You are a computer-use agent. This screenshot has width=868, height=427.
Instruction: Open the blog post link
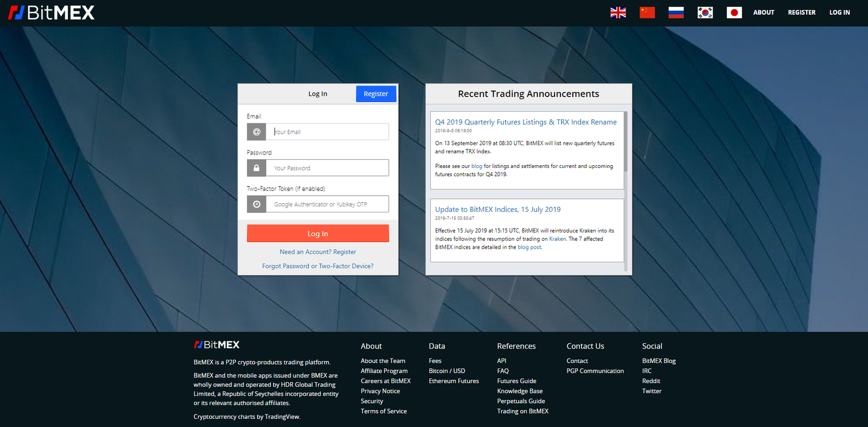[529, 247]
